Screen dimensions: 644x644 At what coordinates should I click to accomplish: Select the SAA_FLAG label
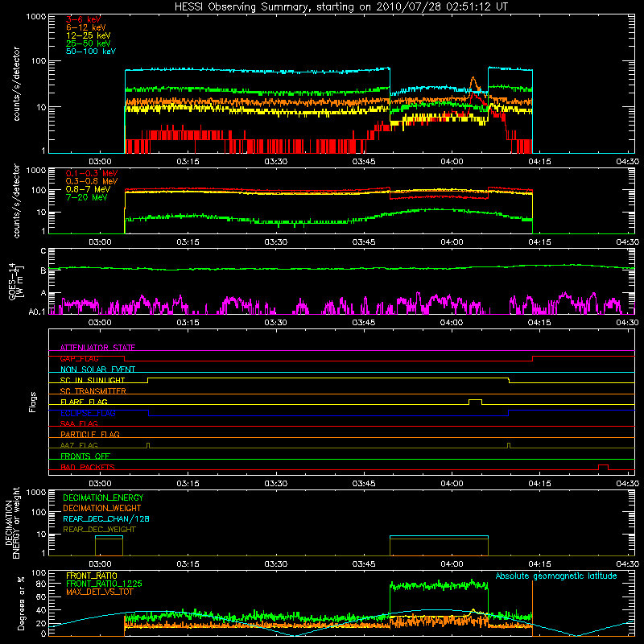pyautogui.click(x=79, y=423)
